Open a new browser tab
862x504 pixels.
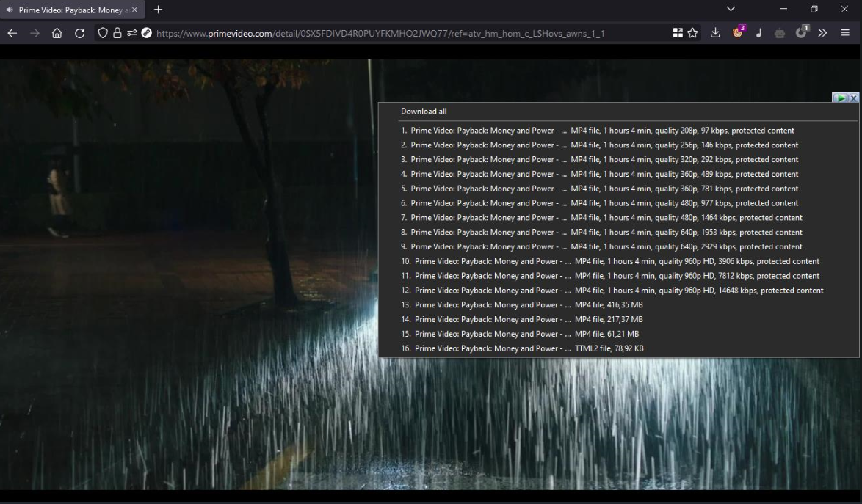(x=159, y=10)
